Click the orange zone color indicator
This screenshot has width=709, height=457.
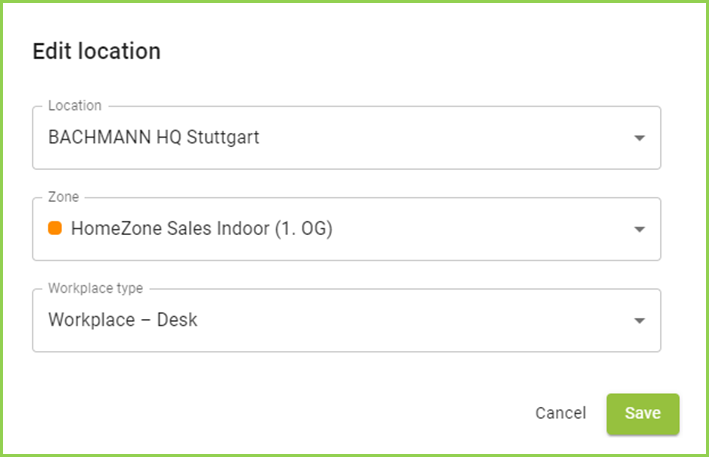click(x=55, y=228)
